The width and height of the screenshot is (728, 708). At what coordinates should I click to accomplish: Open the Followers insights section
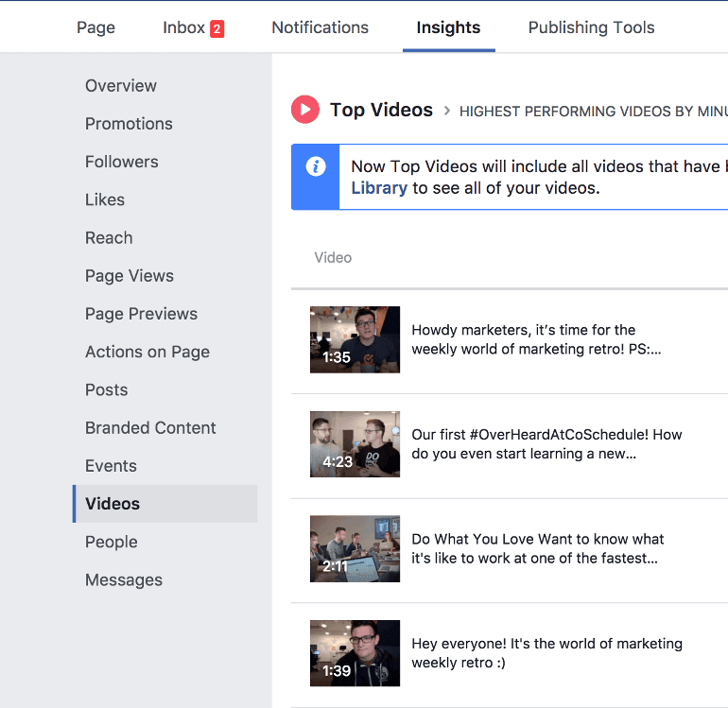click(122, 162)
